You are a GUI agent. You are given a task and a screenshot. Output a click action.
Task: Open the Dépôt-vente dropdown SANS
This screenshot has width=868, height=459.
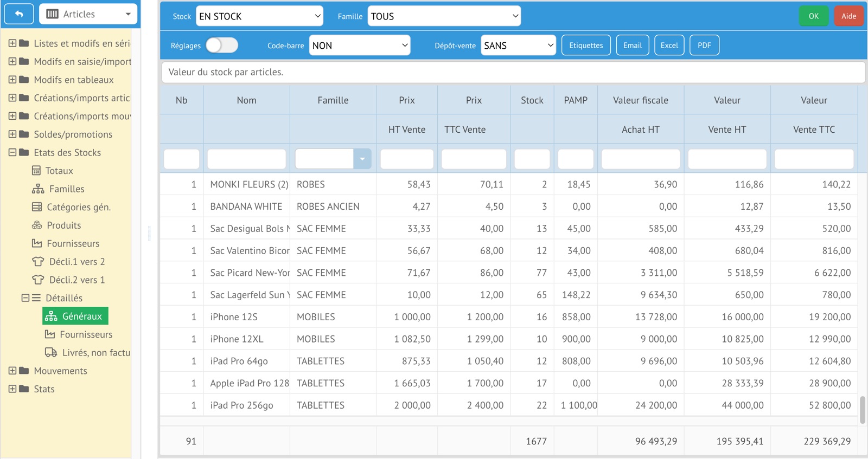click(518, 46)
